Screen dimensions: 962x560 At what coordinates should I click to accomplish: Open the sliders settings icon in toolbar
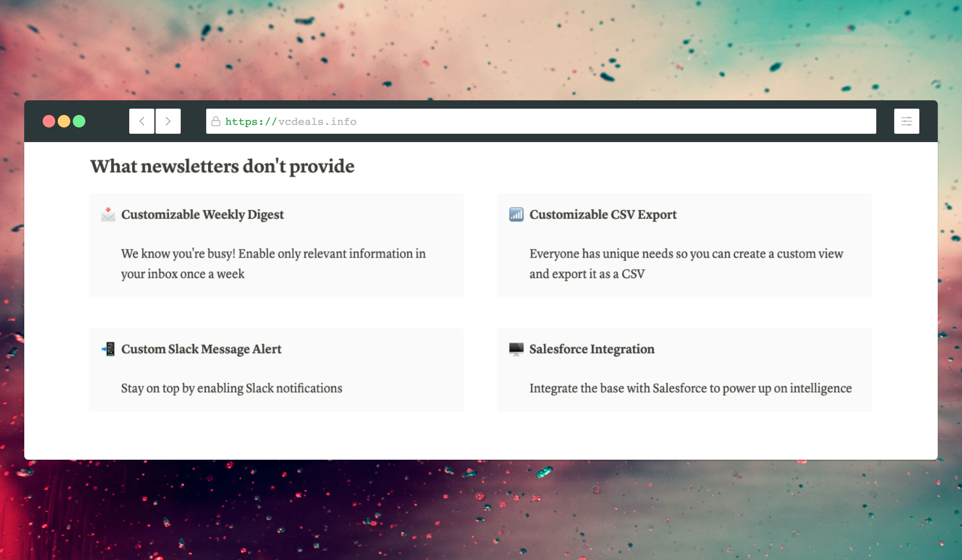pos(906,121)
